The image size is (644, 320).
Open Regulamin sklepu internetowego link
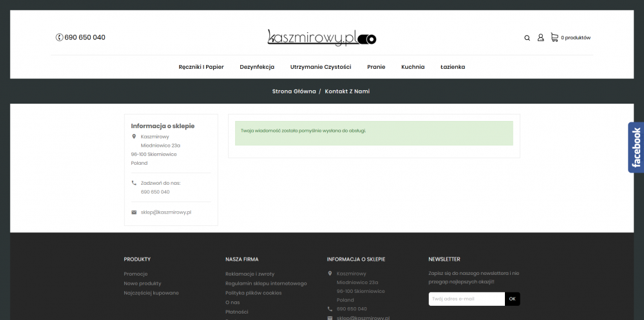pyautogui.click(x=266, y=283)
